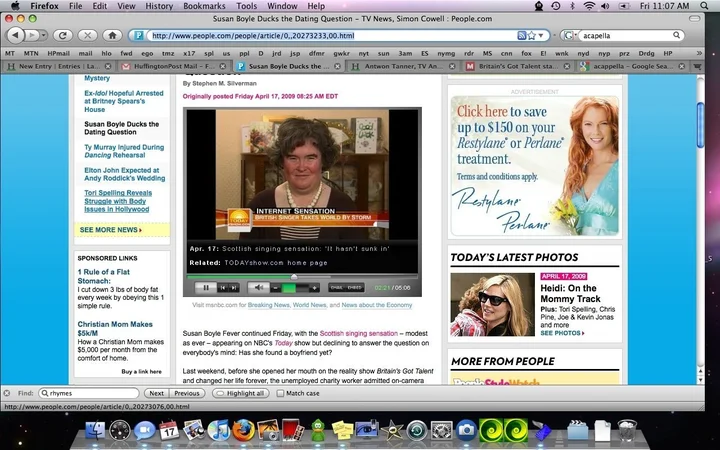Open the tmz bookmark in bookmarks toolbar
720x450 pixels.
[168, 53]
